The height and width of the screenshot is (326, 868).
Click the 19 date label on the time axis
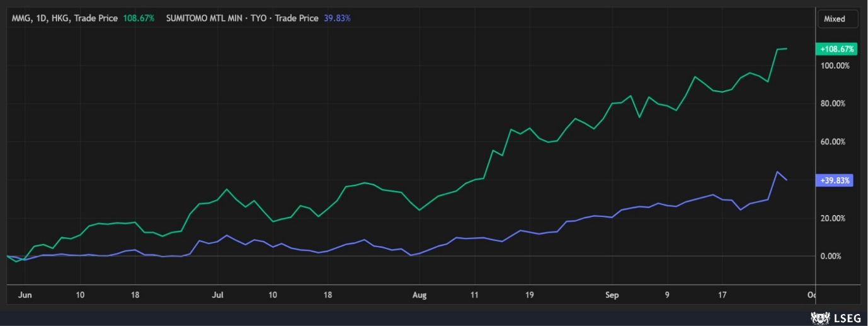pos(528,294)
